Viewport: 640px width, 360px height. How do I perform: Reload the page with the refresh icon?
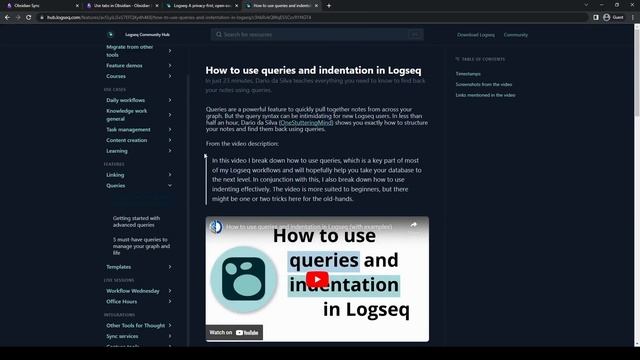point(29,18)
